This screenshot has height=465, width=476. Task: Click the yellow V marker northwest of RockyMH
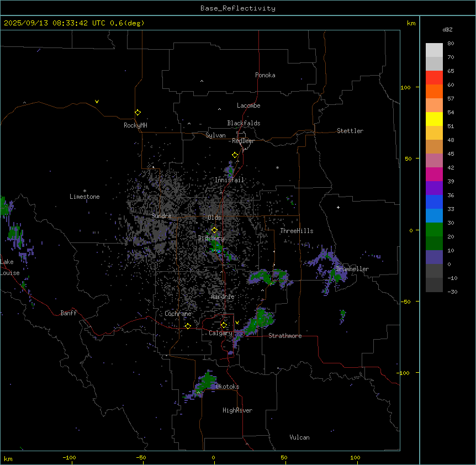[97, 102]
